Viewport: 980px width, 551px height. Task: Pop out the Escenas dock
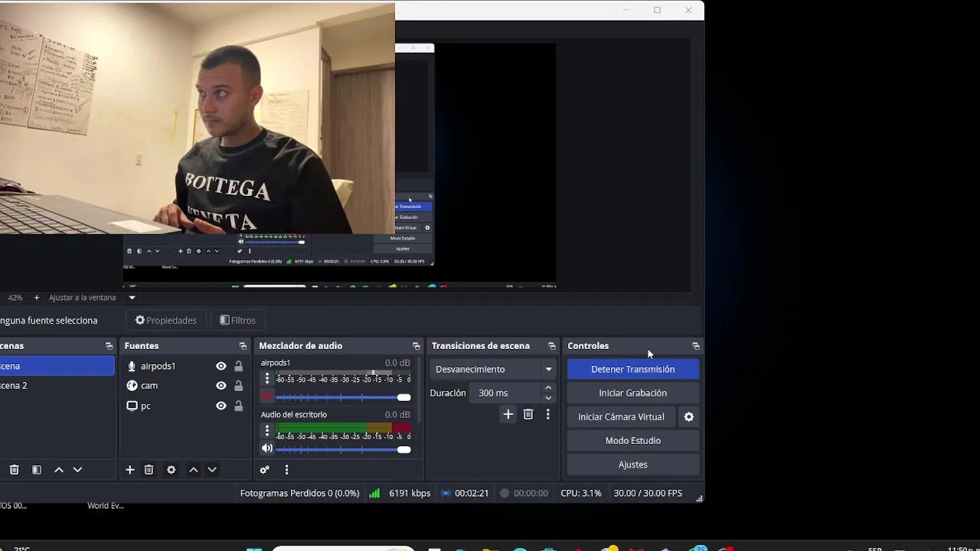109,346
